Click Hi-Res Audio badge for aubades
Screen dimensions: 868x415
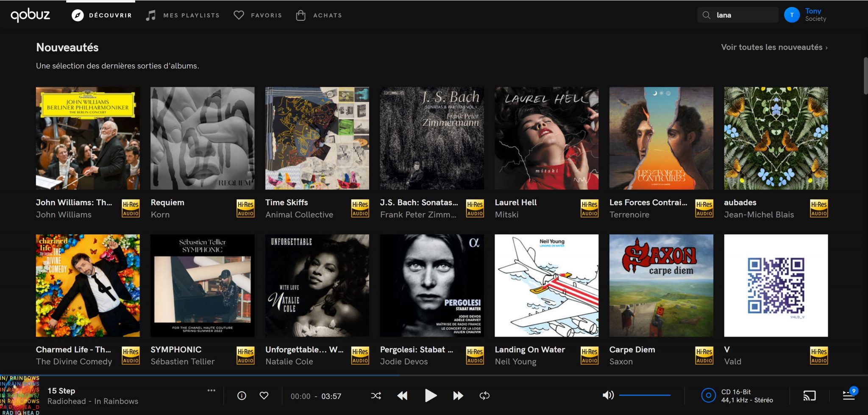(x=819, y=209)
